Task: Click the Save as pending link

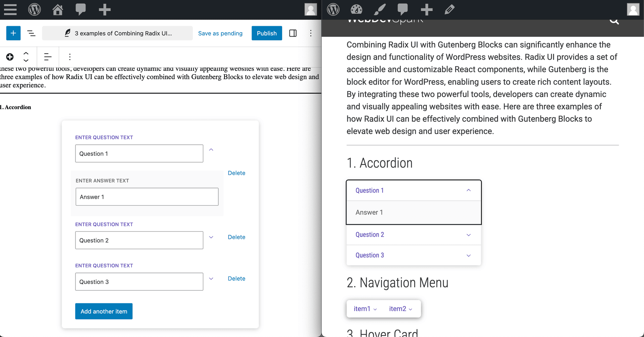Action: click(220, 33)
